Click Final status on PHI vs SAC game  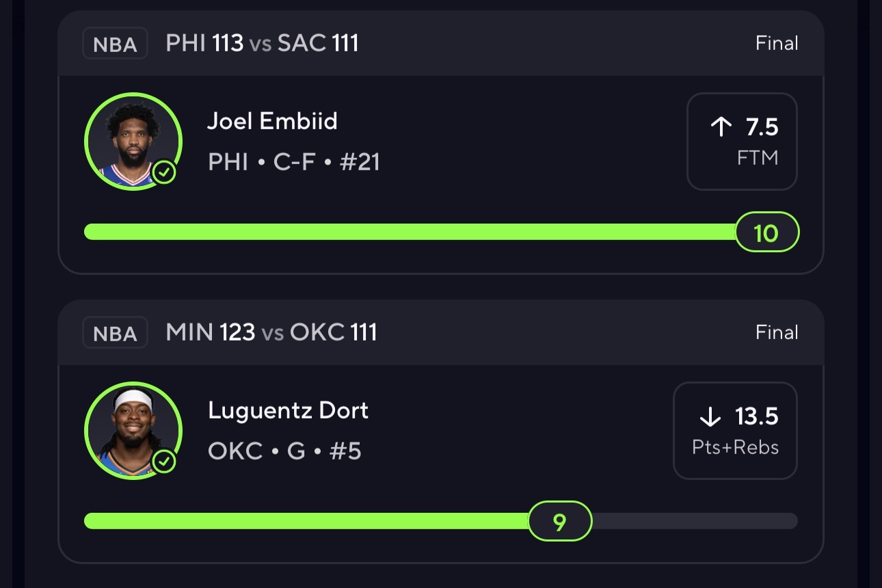click(777, 44)
